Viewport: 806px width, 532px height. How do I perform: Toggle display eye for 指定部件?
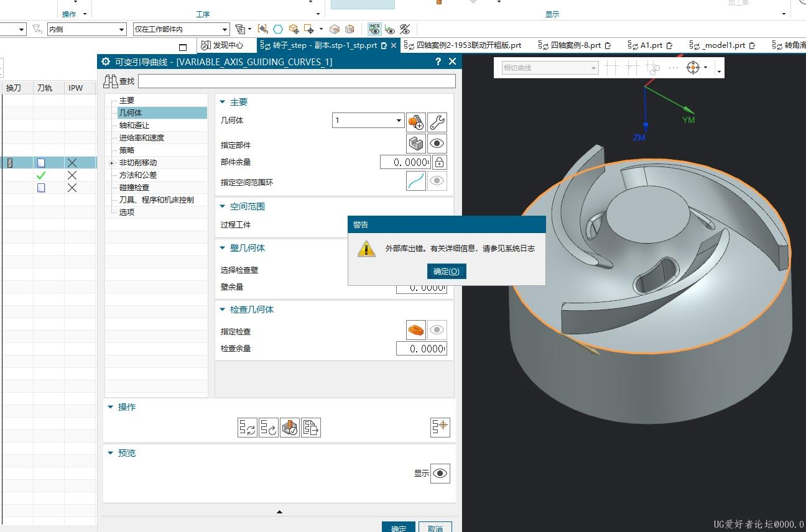(437, 144)
